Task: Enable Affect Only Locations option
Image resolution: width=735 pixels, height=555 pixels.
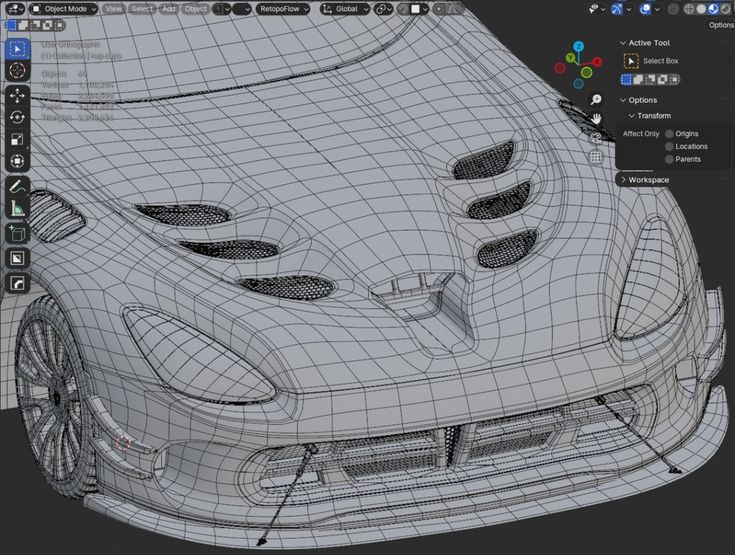Action: [x=669, y=146]
